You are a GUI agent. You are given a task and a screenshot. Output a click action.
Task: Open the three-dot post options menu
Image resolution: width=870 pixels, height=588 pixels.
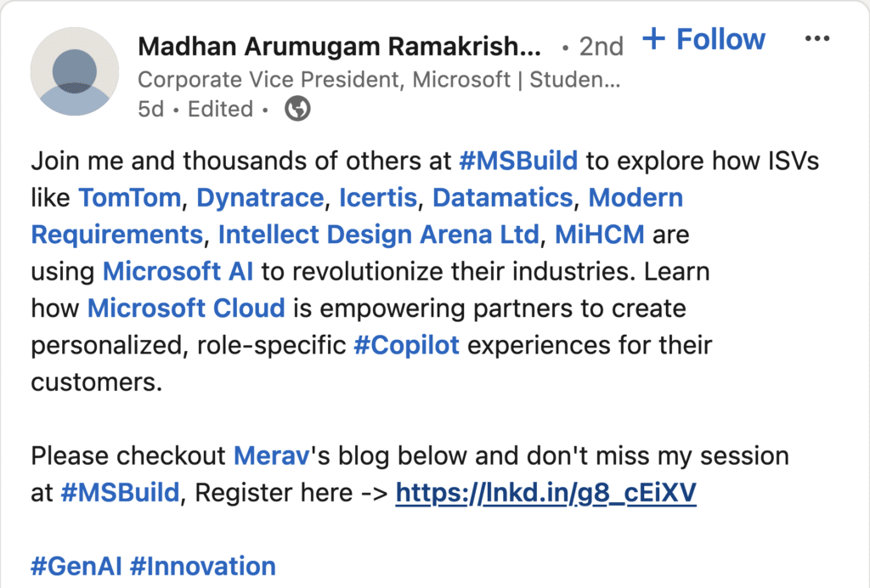816,39
